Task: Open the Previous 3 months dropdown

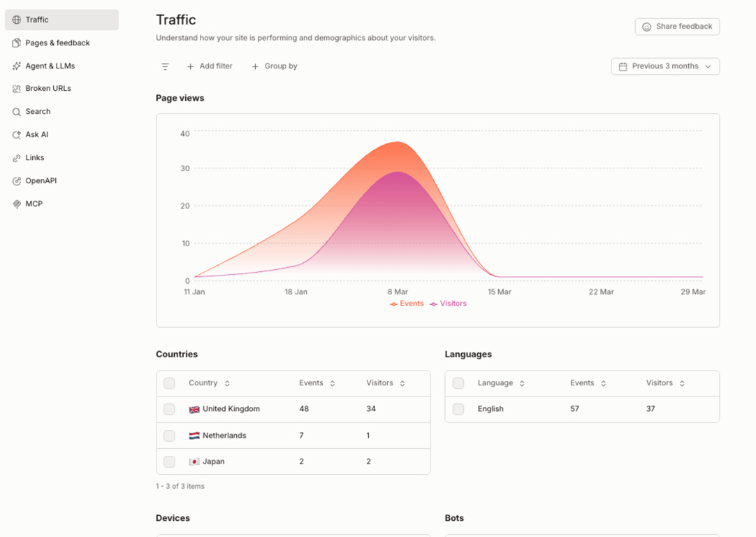Action: (x=665, y=66)
